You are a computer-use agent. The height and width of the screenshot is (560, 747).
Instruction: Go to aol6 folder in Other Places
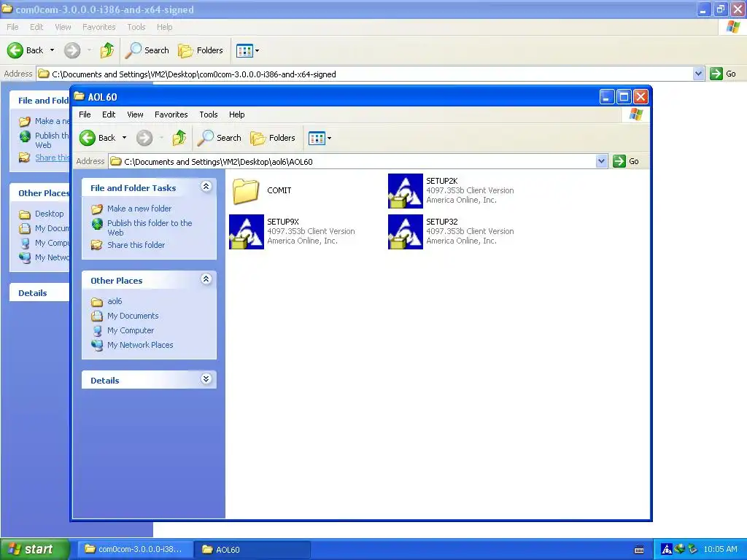pos(115,301)
